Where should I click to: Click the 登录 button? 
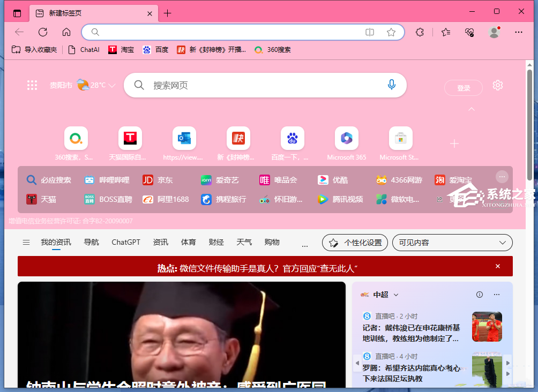(463, 88)
